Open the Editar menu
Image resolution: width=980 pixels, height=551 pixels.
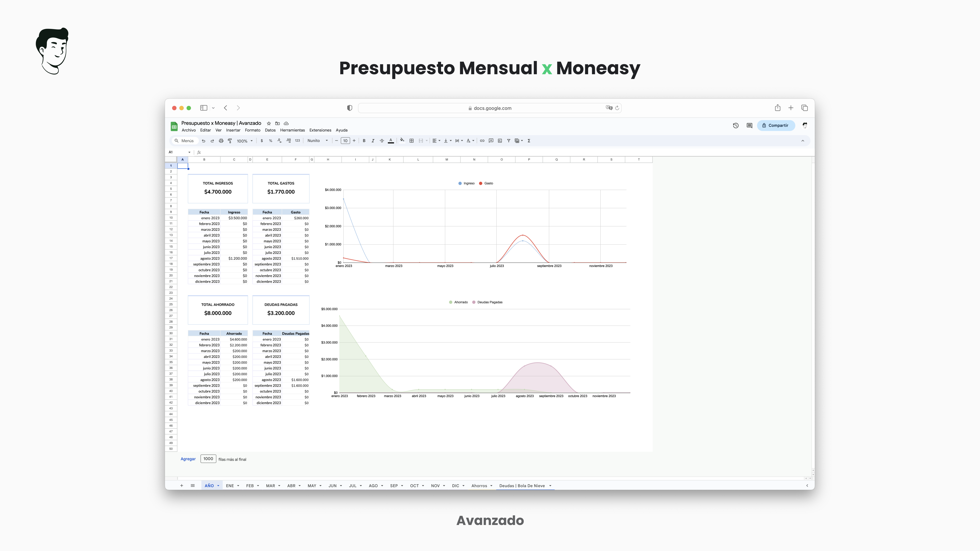[205, 130]
